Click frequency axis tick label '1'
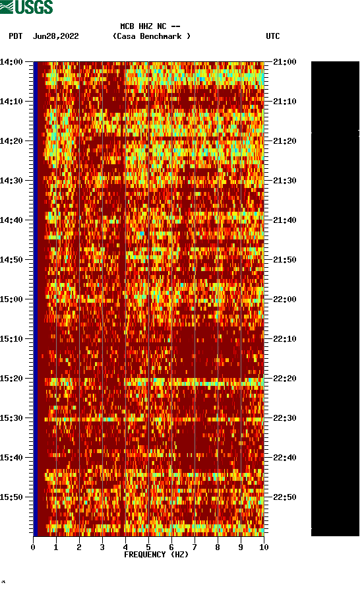This screenshot has width=364, height=589. click(56, 547)
